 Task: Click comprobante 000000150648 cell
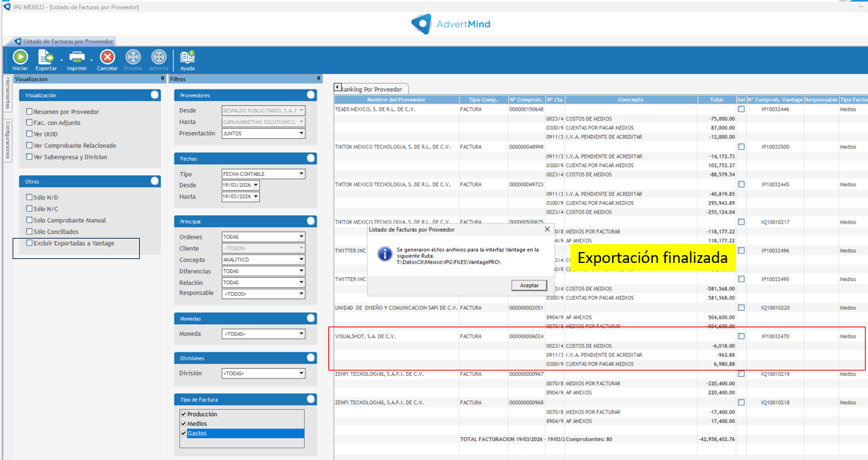tap(526, 109)
